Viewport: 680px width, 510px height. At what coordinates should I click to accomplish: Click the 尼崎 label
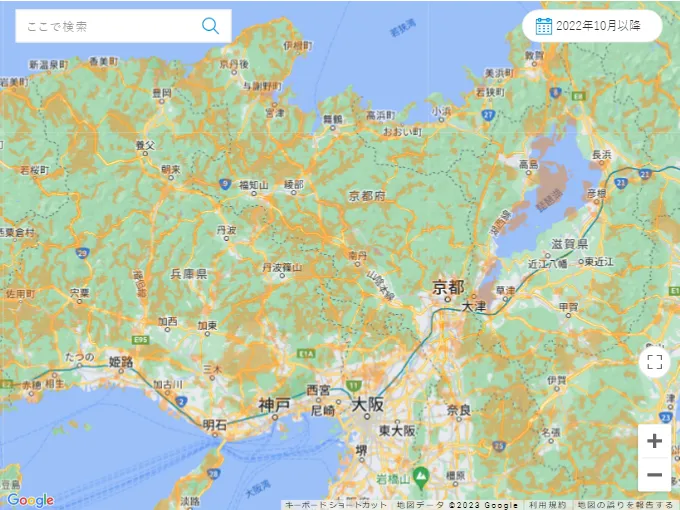click(323, 410)
